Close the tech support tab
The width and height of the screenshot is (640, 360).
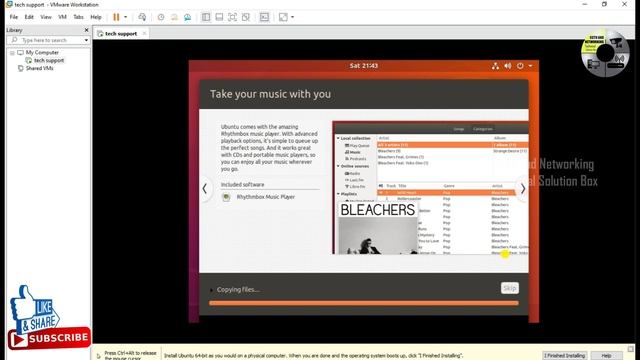click(144, 33)
